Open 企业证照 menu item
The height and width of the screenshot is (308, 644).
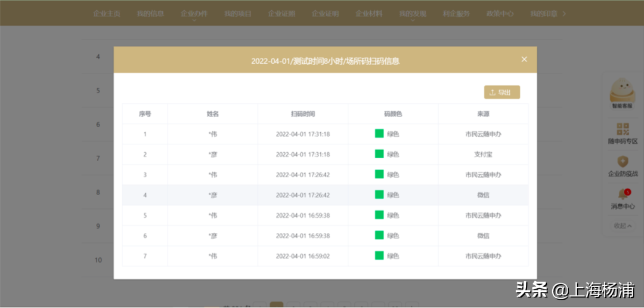pyautogui.click(x=281, y=14)
